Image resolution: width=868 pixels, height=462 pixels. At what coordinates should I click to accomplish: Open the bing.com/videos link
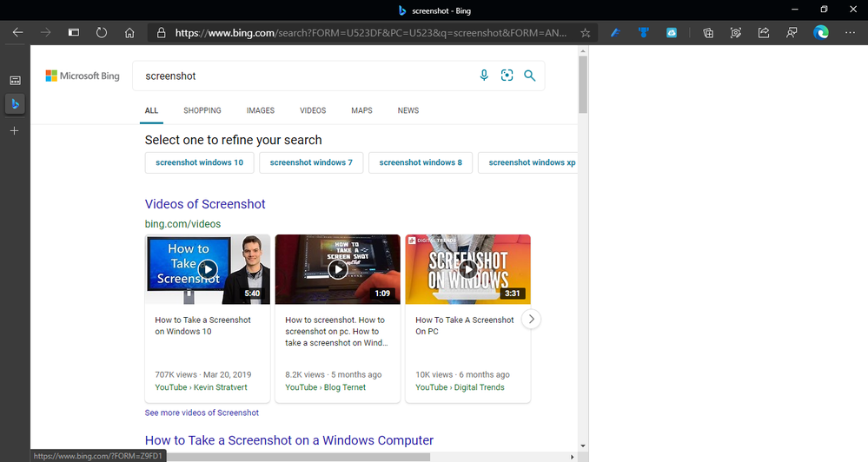(x=182, y=224)
